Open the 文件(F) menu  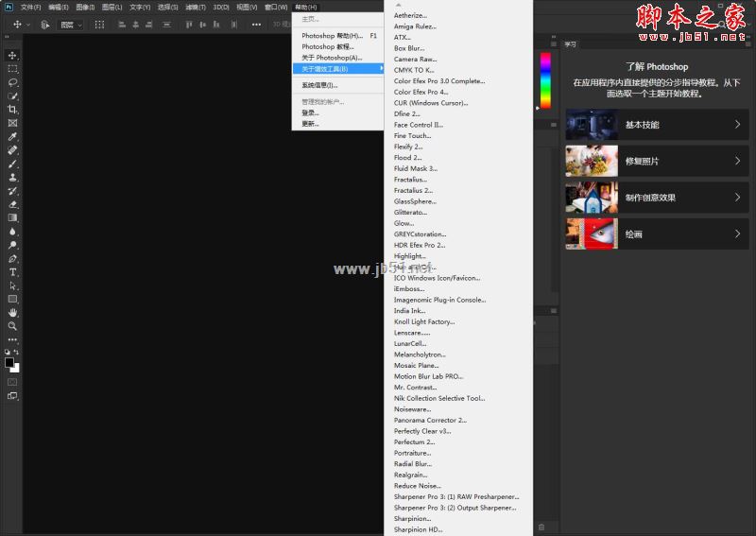coord(31,8)
